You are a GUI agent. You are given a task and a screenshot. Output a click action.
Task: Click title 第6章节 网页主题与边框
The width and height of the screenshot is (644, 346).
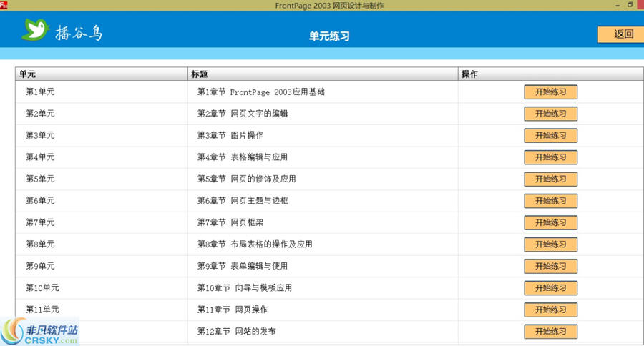click(243, 200)
